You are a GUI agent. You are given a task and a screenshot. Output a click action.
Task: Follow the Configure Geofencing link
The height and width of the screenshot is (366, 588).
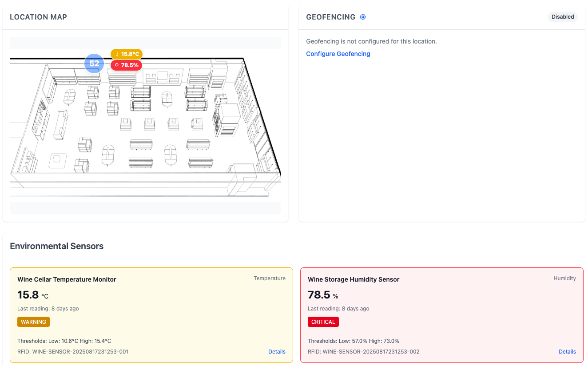(x=338, y=54)
